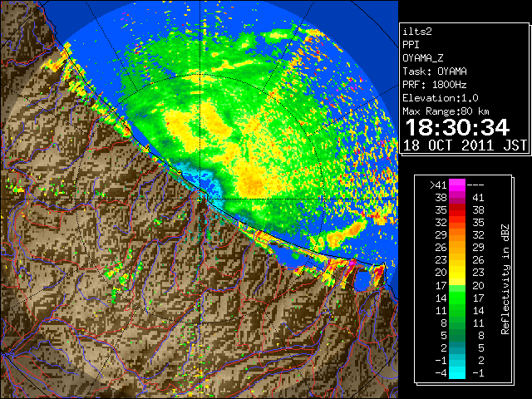Click the '-4' legend label
Screen dimensions: 532x399
pos(441,373)
